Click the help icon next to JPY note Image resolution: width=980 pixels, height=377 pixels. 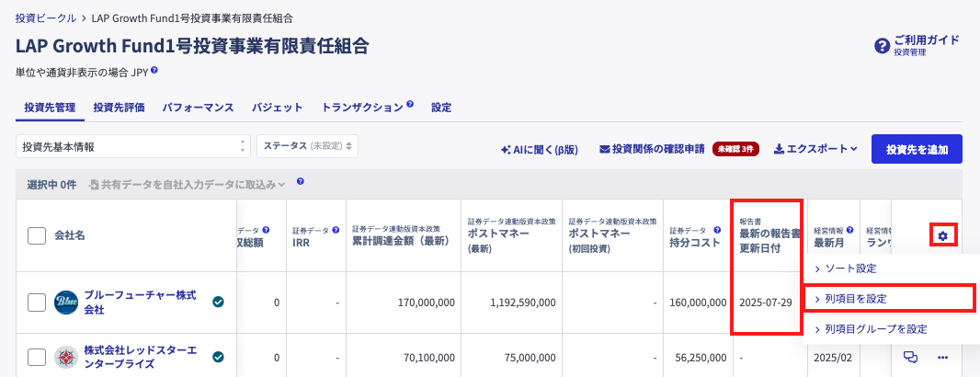[154, 69]
